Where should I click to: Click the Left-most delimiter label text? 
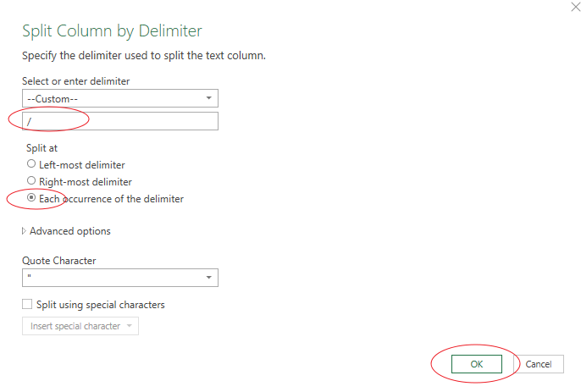click(x=82, y=164)
